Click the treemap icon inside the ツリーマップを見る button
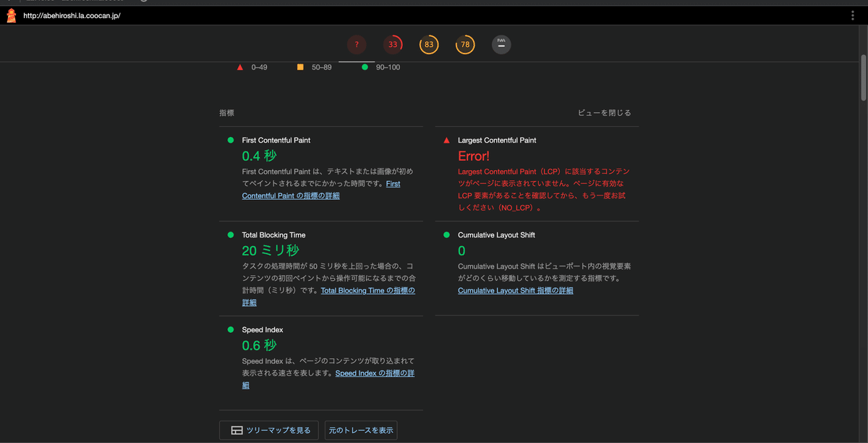 tap(237, 430)
